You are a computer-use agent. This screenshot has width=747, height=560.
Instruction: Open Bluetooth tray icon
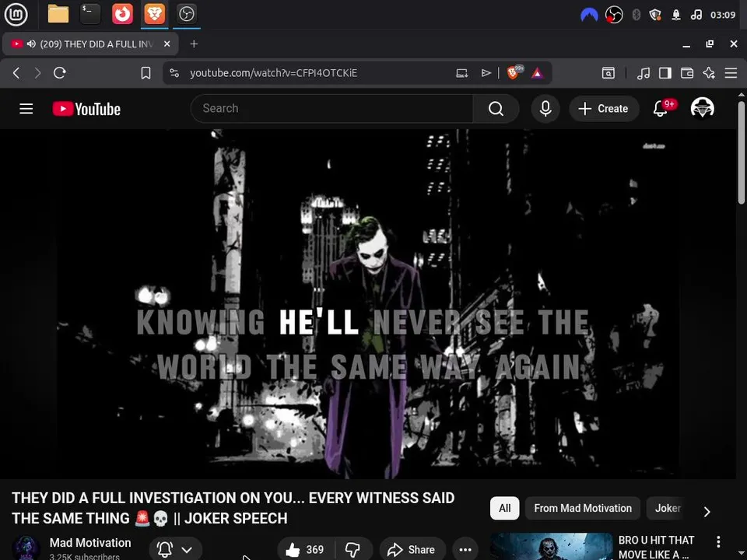pos(636,15)
